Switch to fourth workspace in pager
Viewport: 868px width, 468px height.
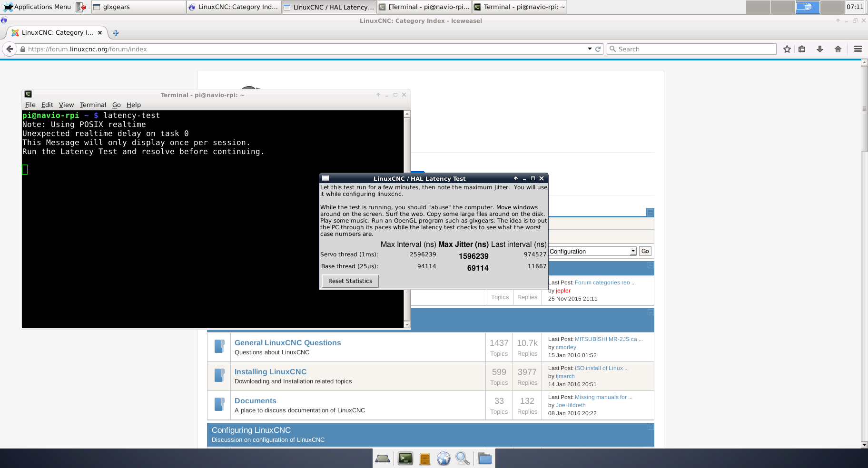(832, 7)
